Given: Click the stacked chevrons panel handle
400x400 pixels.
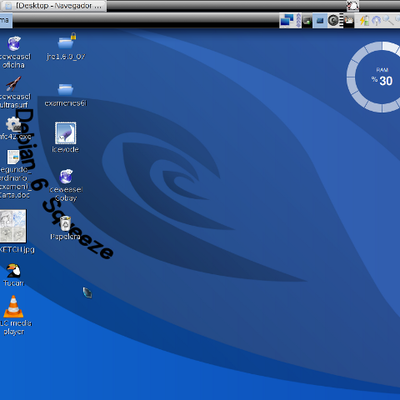Looking at the screenshot, I should tap(298, 20).
